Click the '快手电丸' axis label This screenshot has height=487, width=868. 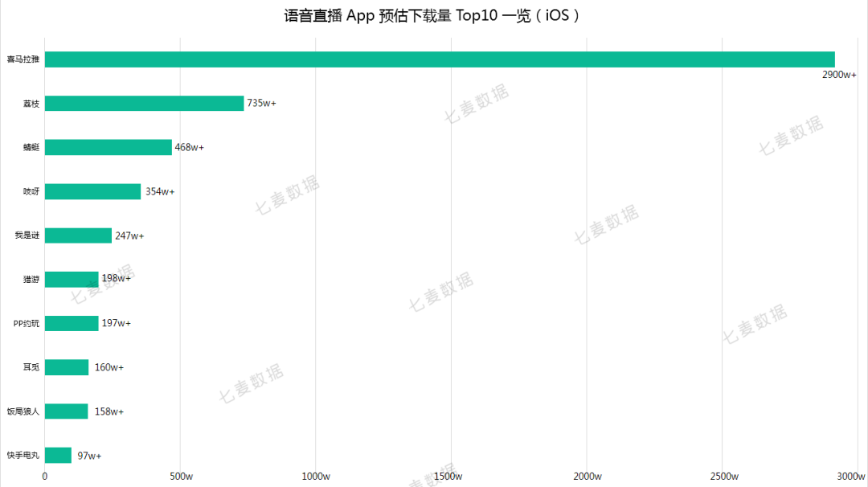(x=23, y=456)
